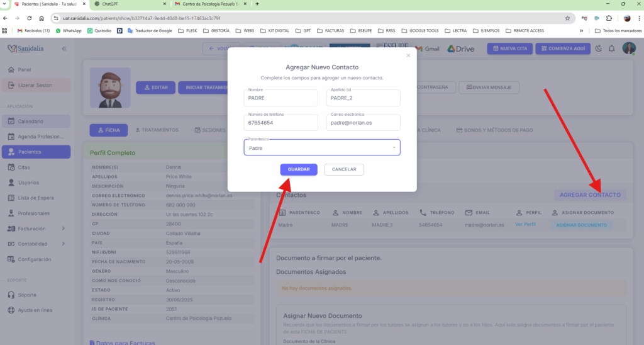The image size is (644, 345).
Task: Click the user avatar in top bar
Action: tap(629, 49)
